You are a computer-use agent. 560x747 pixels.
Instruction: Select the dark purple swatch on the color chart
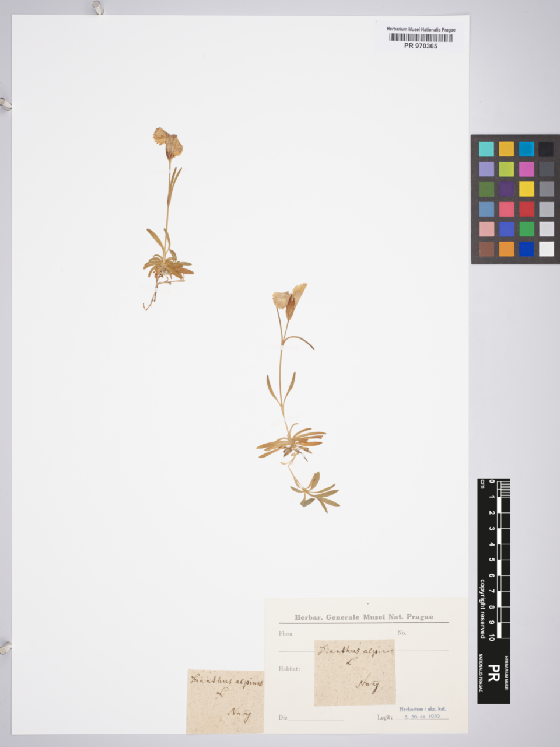(x=506, y=189)
